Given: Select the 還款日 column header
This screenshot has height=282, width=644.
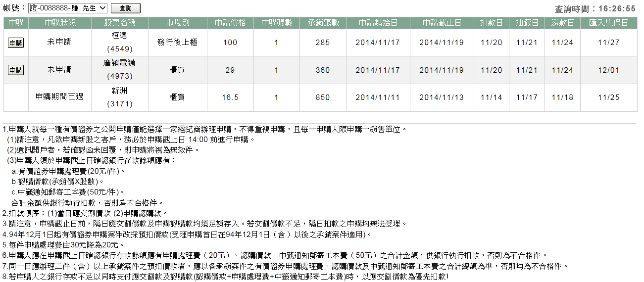Looking at the screenshot, I should [x=562, y=23].
